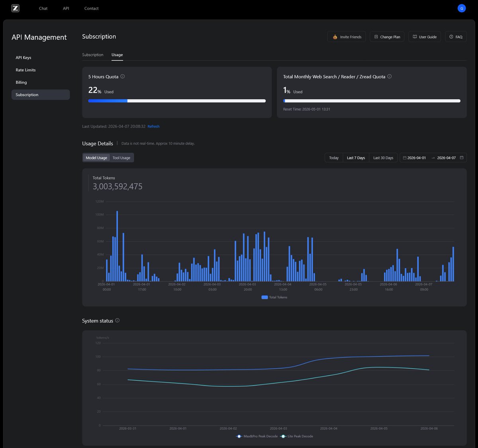Filter usage by Last 7 Days
The width and height of the screenshot is (478, 448).
point(356,158)
